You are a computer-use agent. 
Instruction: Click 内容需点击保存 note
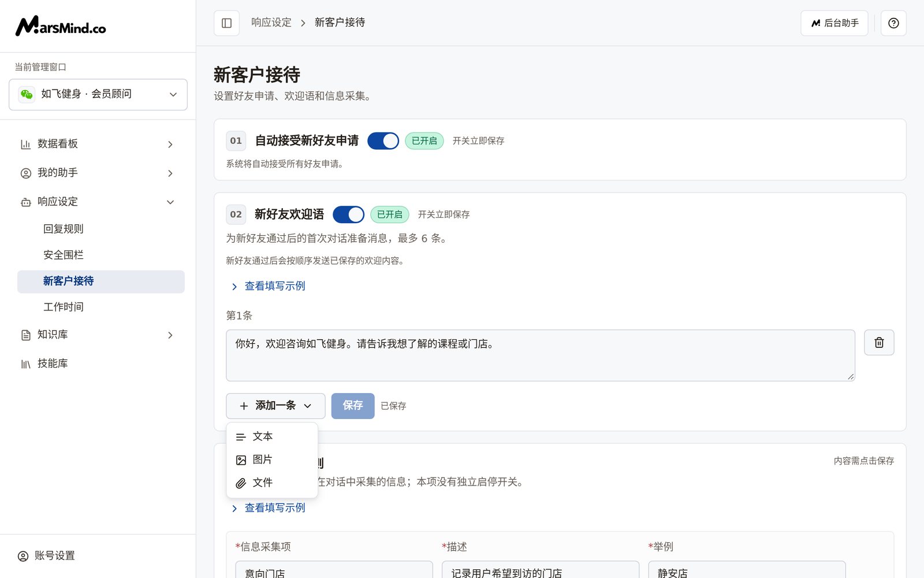coord(864,461)
